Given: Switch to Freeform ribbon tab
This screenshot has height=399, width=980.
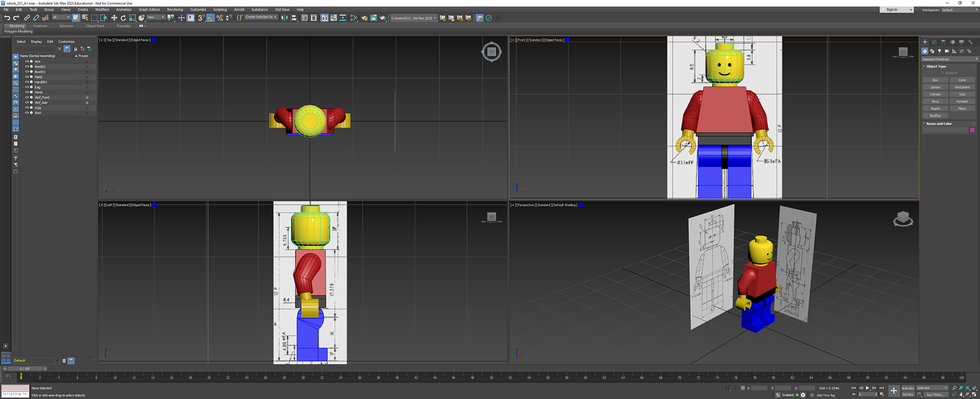Looking at the screenshot, I should (40, 26).
